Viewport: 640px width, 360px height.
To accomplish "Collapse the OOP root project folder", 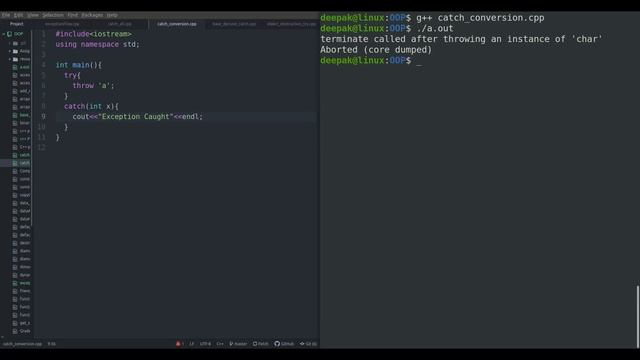I will click(4, 34).
